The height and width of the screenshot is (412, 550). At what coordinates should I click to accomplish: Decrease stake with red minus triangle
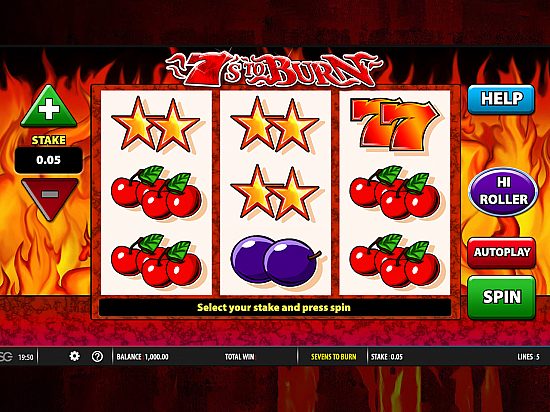(49, 198)
